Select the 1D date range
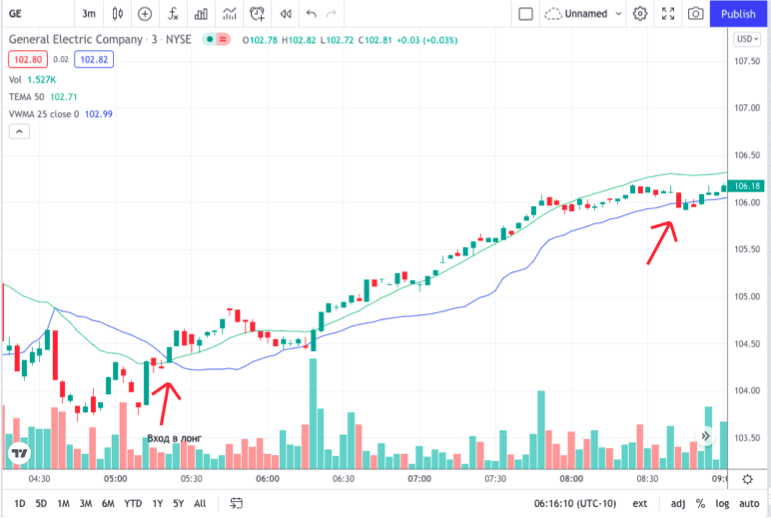The height and width of the screenshot is (518, 771). click(x=20, y=503)
